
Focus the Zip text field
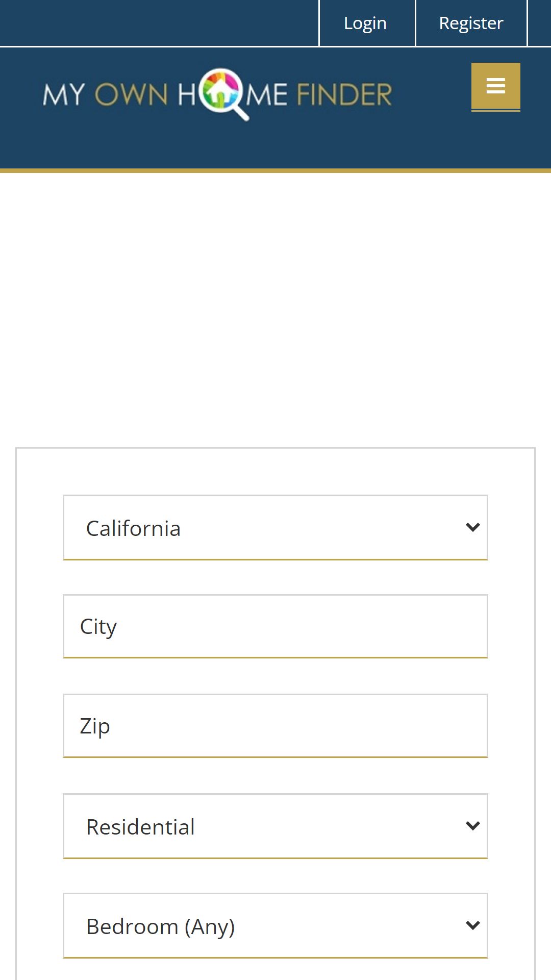275,726
